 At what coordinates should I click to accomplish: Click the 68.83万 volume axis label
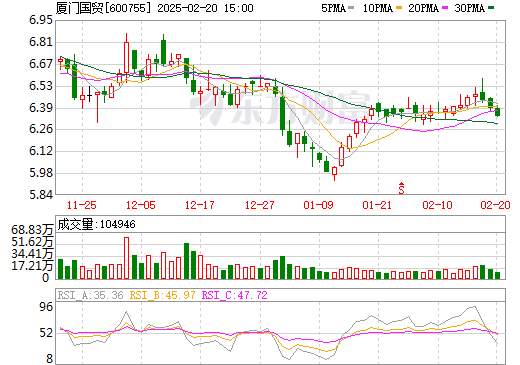[32, 230]
